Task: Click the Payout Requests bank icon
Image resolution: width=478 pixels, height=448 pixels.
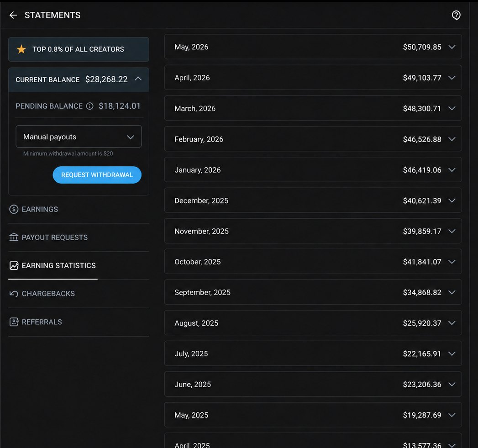Action: point(14,237)
